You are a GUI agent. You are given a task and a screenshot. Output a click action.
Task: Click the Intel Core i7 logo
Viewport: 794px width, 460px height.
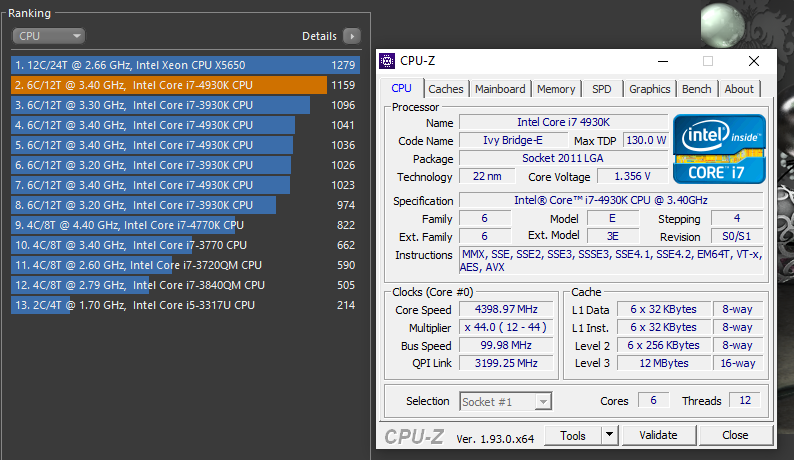(719, 148)
